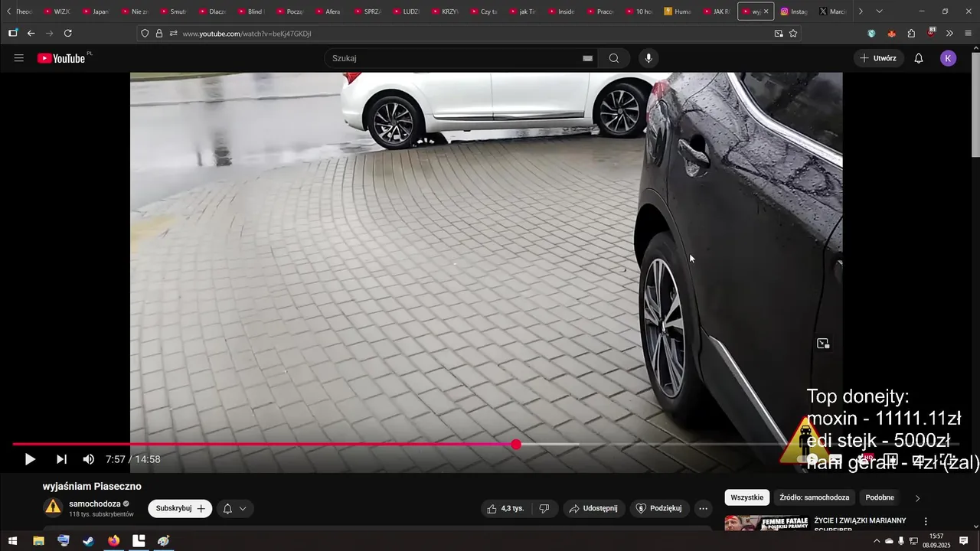Select the Źródło: samochodoza chip
This screenshot has width=980, height=551.
[814, 497]
